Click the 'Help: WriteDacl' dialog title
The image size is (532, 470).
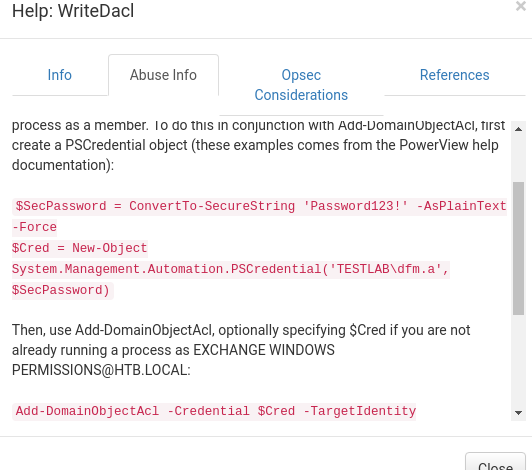coord(73,11)
